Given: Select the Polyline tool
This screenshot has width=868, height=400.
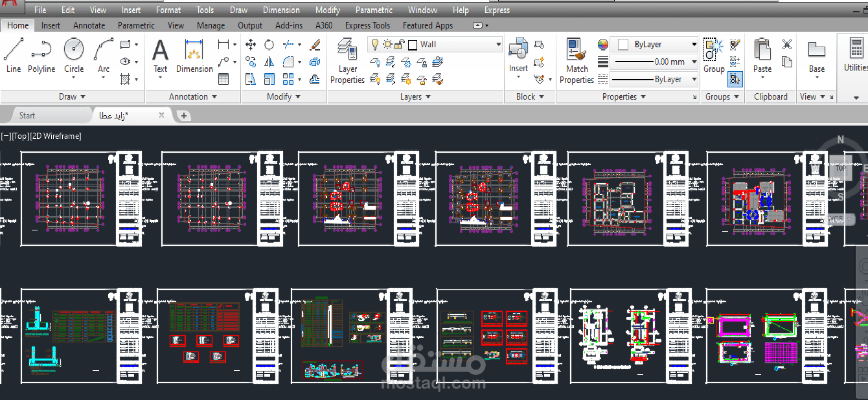Looking at the screenshot, I should pos(41,55).
